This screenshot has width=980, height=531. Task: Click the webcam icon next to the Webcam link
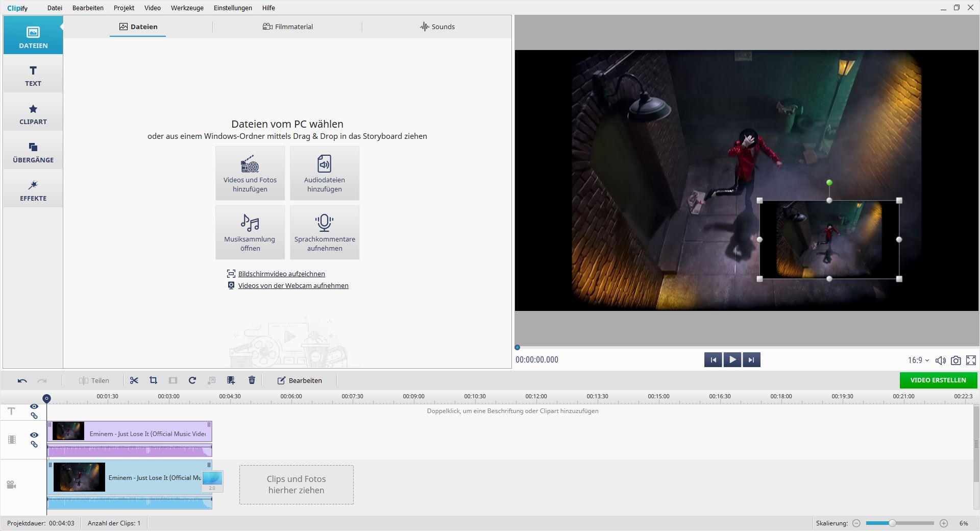pyautogui.click(x=231, y=285)
